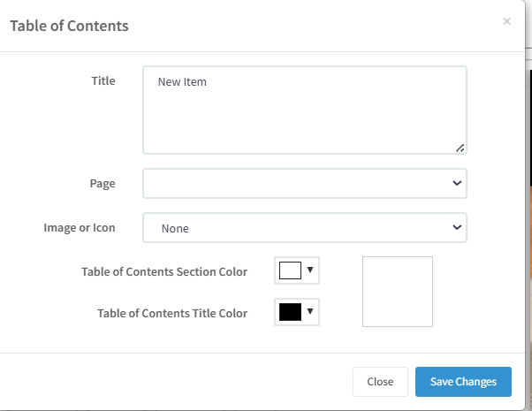Screen dimensions: 532x411
Task: Open the Page dropdown
Action: pyautogui.click(x=304, y=183)
